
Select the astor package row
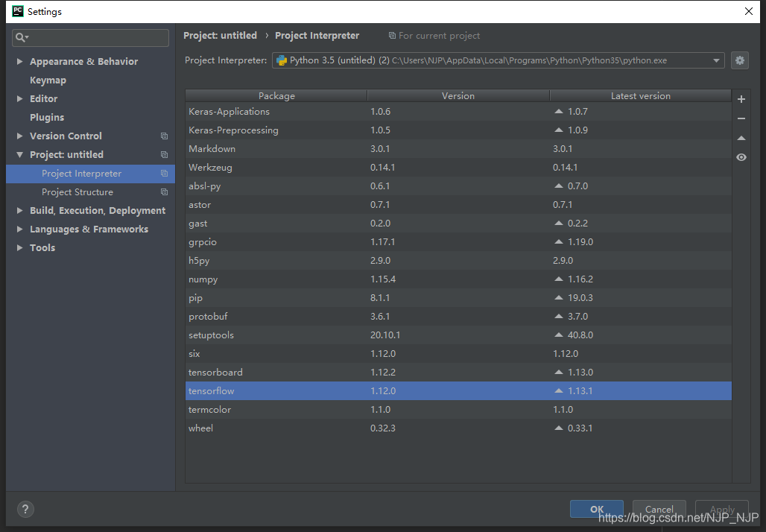(x=458, y=205)
